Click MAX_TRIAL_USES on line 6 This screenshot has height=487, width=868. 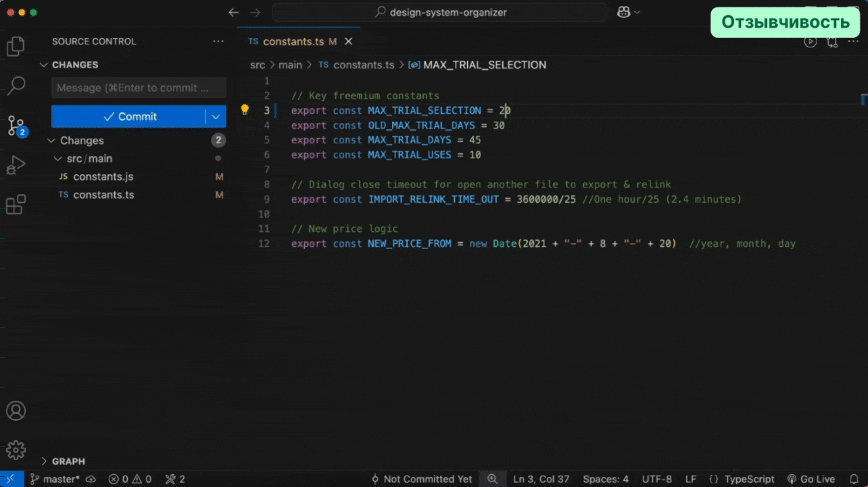[410, 155]
